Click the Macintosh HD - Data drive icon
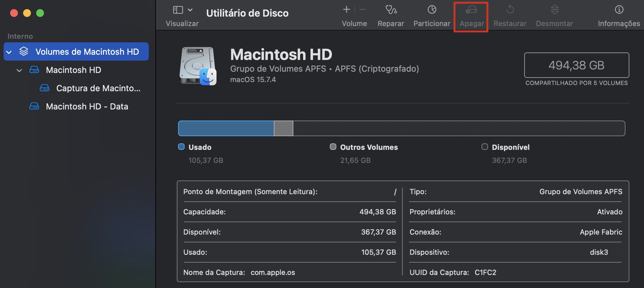Viewport: 644px width, 288px height. coord(34,106)
